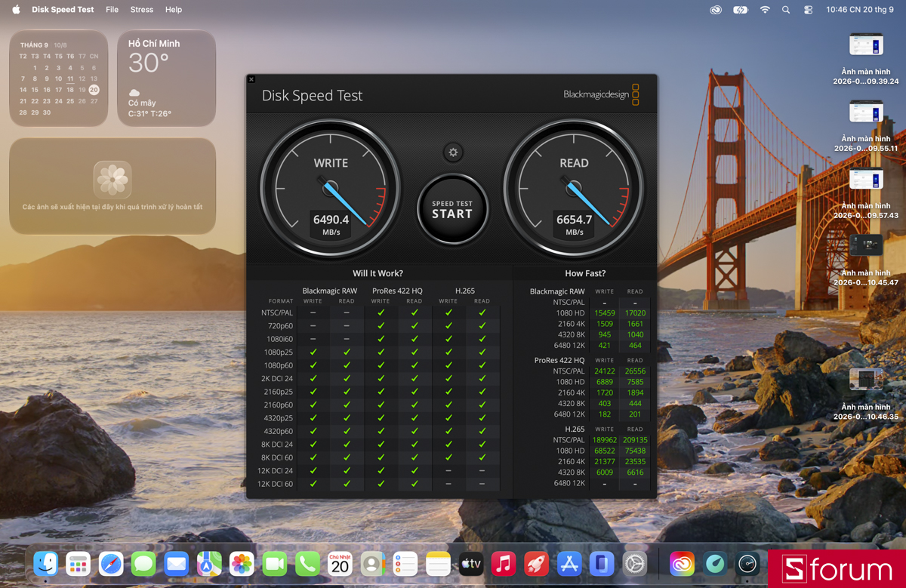This screenshot has height=588, width=906.
Task: Open screenshot file ending 10.45.47
Action: pos(866,260)
